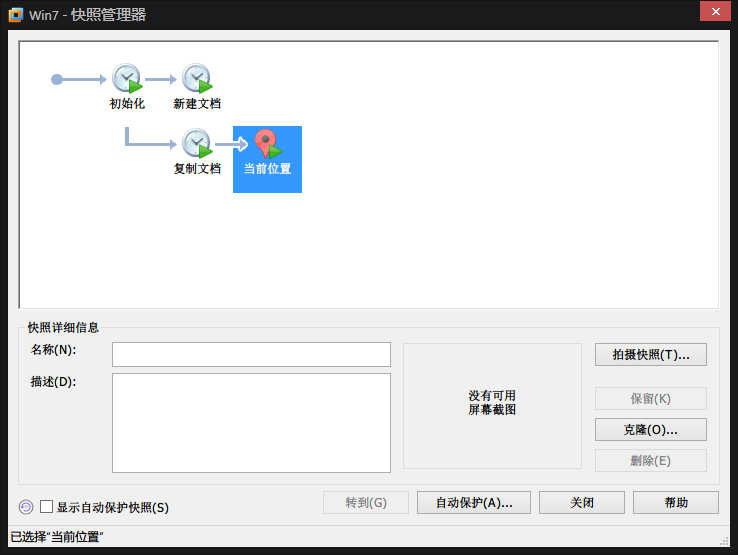Screen dimensions: 738x555
Task: Select the 初始化 snapshot icon
Action: tap(127, 78)
